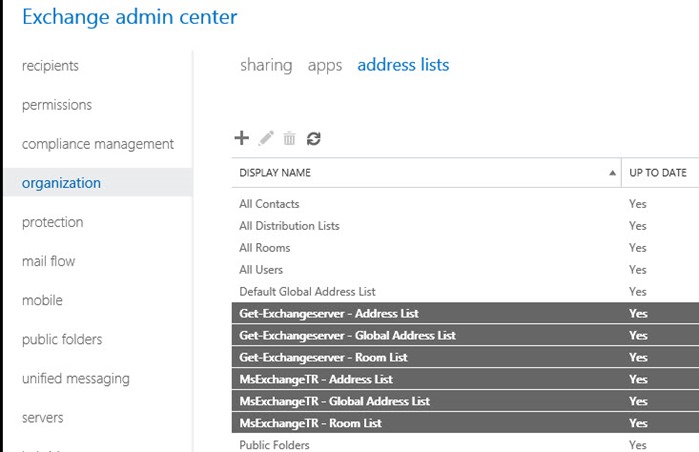Delete address list using trash icon

pyautogui.click(x=289, y=139)
